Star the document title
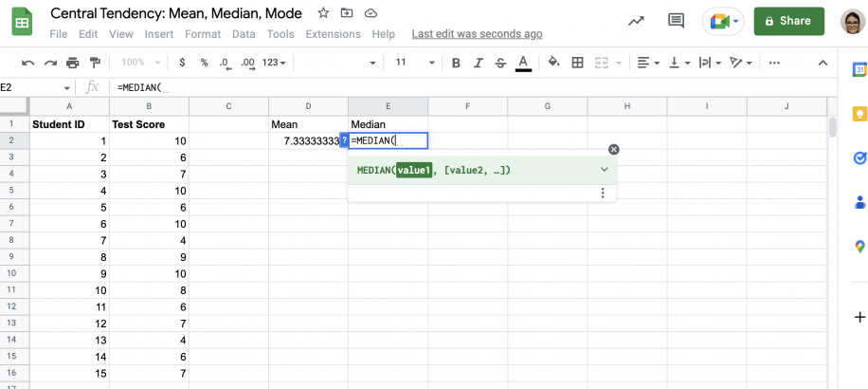Image resolution: width=868 pixels, height=389 pixels. tap(323, 13)
